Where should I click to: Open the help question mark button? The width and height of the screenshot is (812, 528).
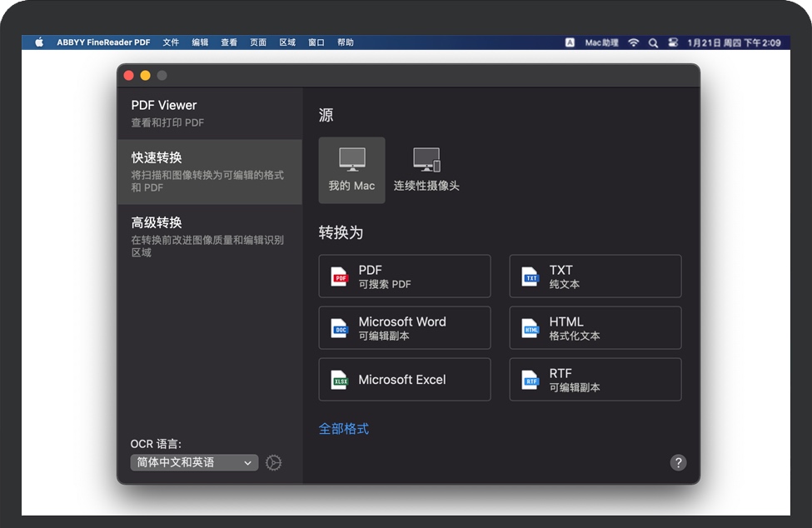coord(678,463)
